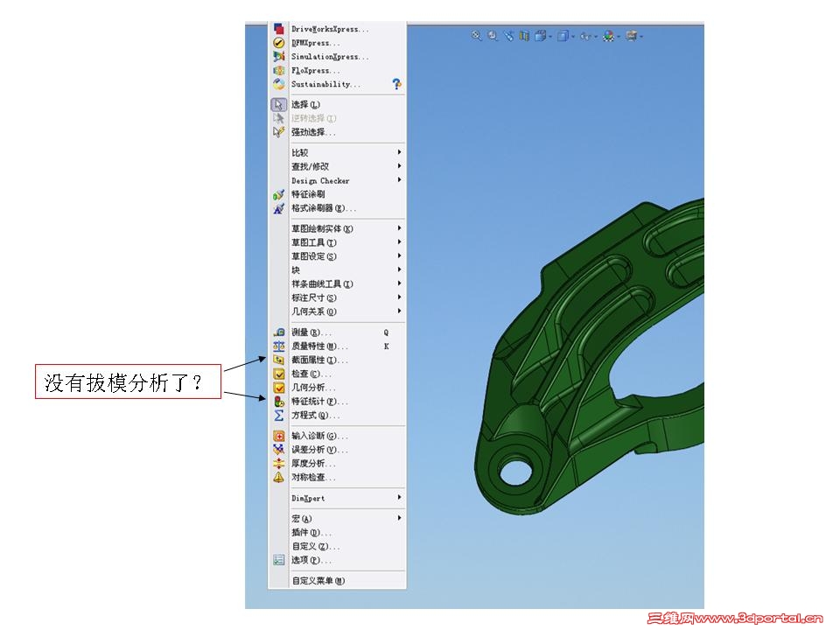Expand 草图工具 submenu
Screen dimensions: 840x630
point(336,242)
